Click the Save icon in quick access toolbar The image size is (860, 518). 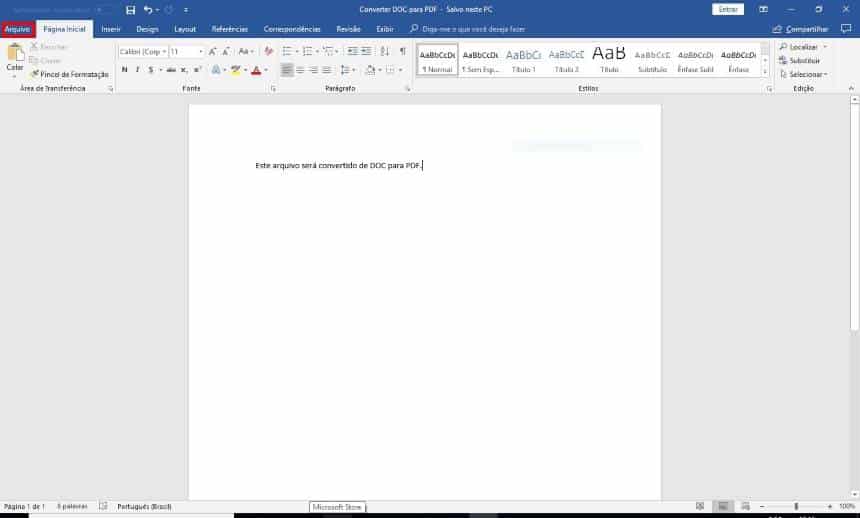point(130,10)
